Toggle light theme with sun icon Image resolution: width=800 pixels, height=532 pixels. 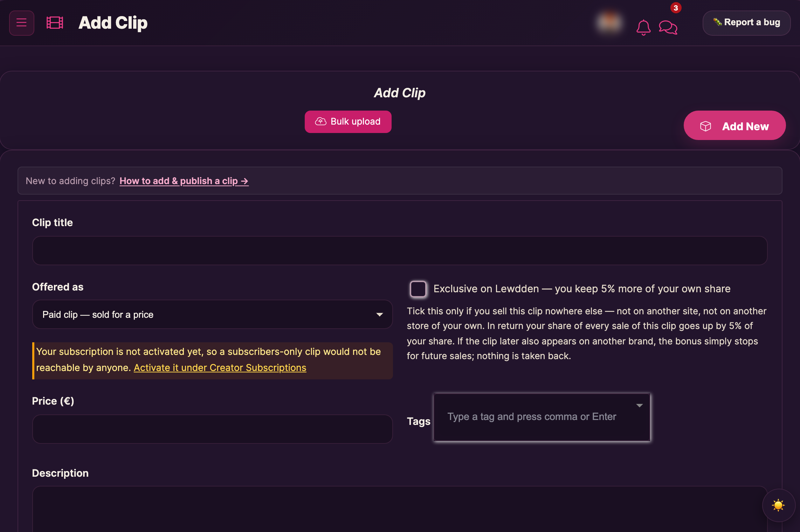click(x=778, y=505)
